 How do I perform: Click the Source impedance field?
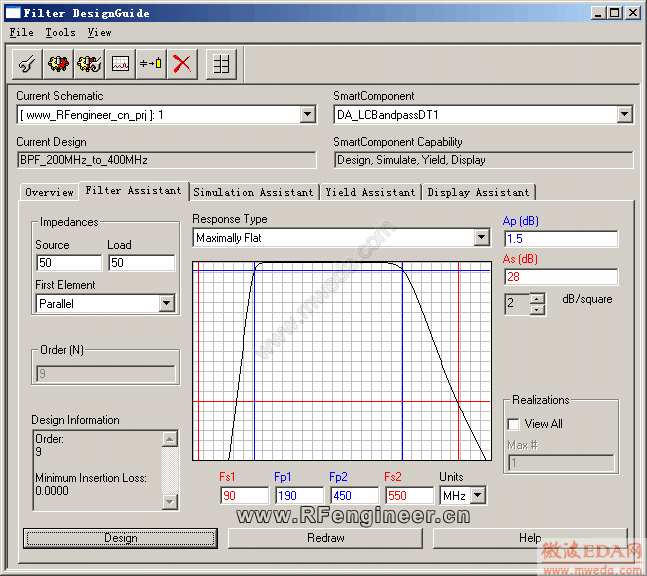(x=69, y=263)
